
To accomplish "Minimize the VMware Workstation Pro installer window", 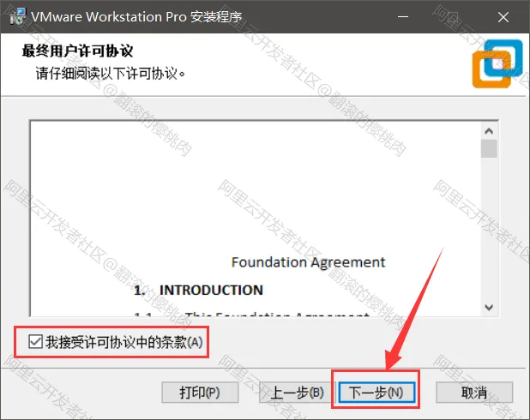I will coord(402,16).
